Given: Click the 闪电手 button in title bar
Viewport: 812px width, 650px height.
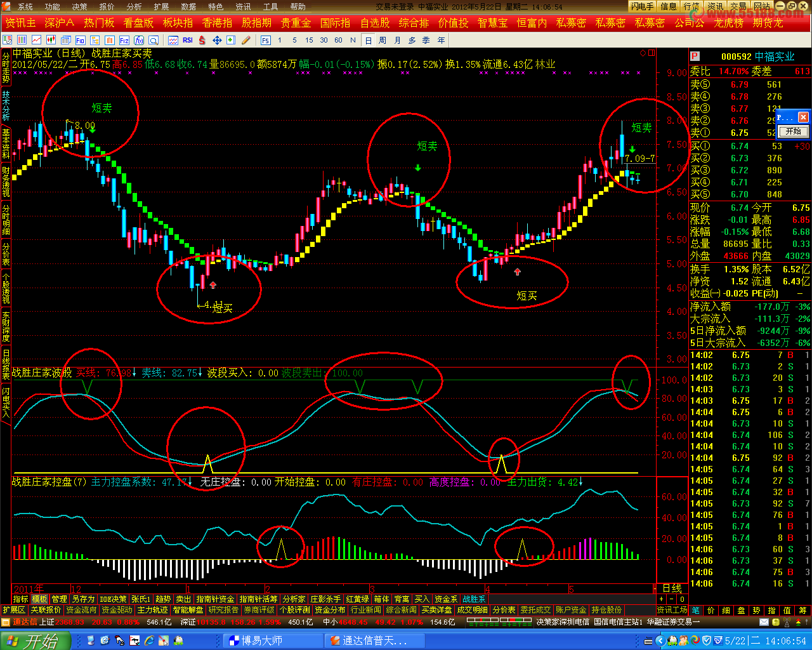Looking at the screenshot, I should point(642,6).
